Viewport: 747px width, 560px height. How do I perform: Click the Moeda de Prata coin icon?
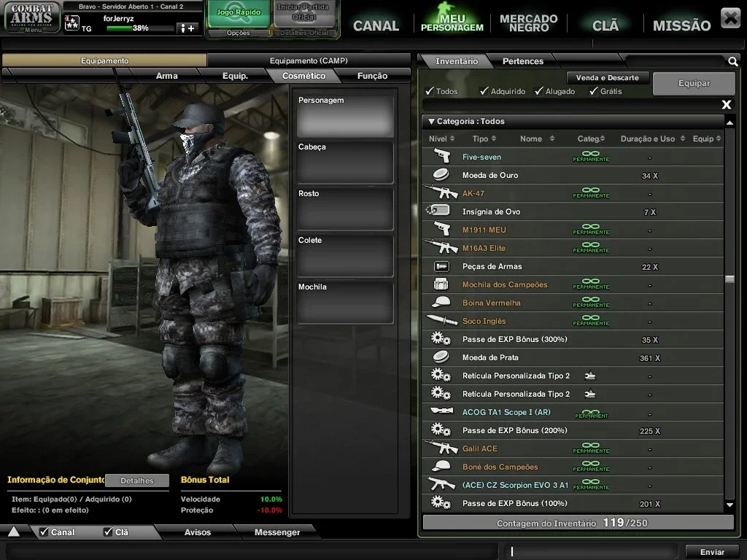(x=441, y=357)
